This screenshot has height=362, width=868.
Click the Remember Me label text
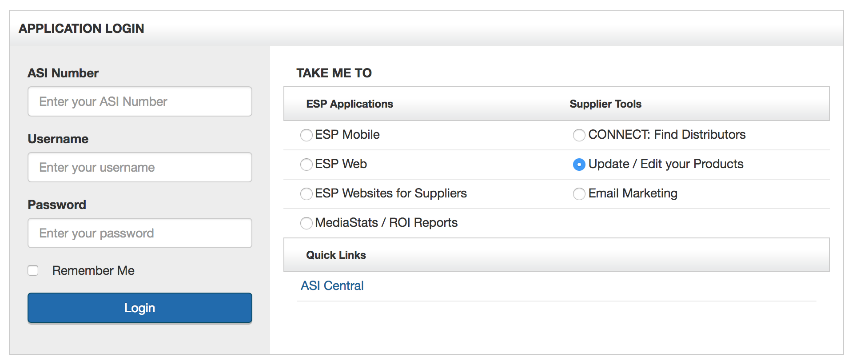[93, 270]
